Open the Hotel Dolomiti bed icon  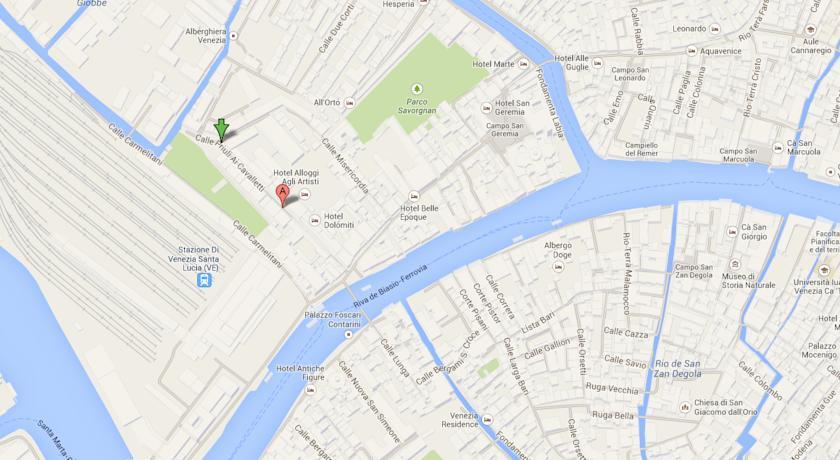point(315,220)
